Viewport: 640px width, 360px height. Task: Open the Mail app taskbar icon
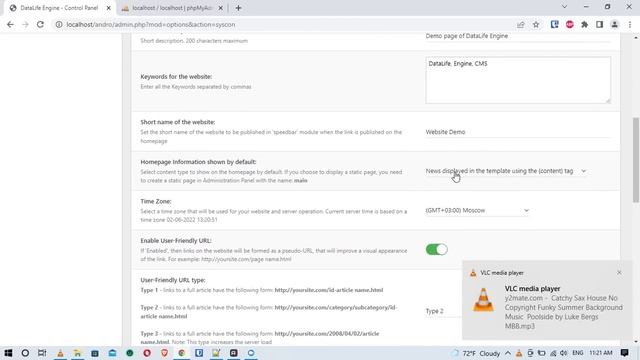tap(112, 353)
